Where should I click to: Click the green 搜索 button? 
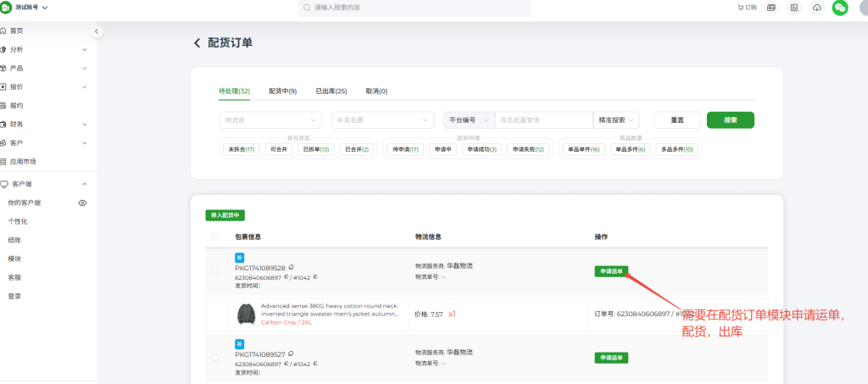pyautogui.click(x=730, y=120)
